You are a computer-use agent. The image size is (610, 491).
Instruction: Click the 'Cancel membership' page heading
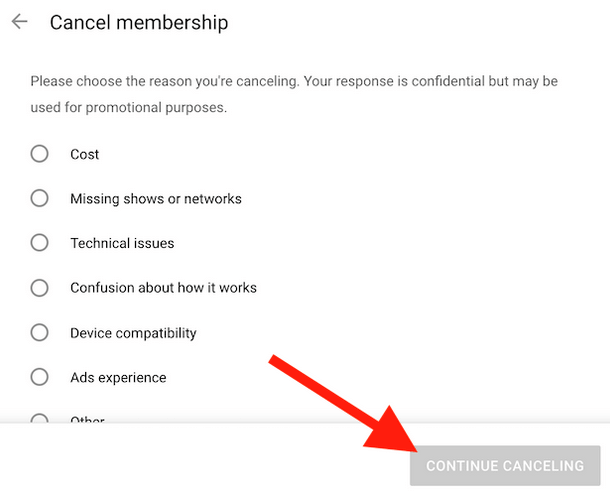(x=139, y=22)
